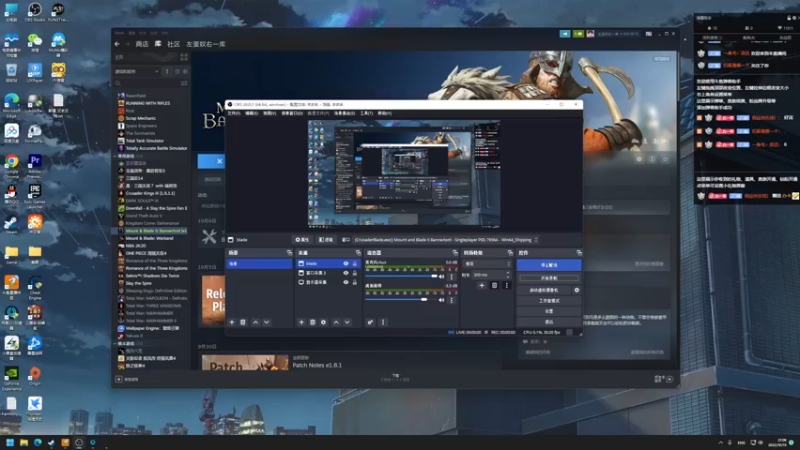Delete the scene transition with trash icon
The width and height of the screenshot is (800, 450).
494,285
